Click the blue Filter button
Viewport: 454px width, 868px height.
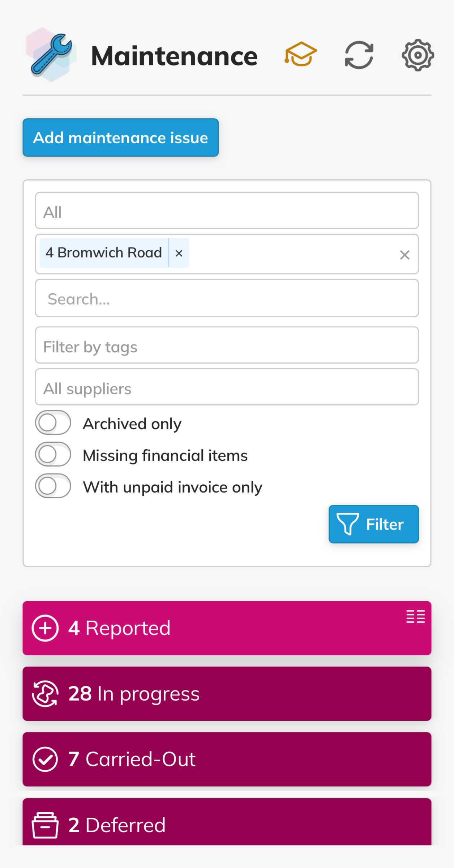point(374,524)
